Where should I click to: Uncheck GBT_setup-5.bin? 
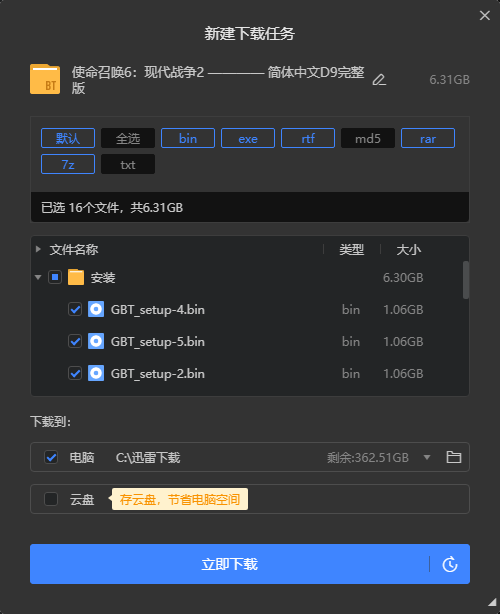point(75,341)
